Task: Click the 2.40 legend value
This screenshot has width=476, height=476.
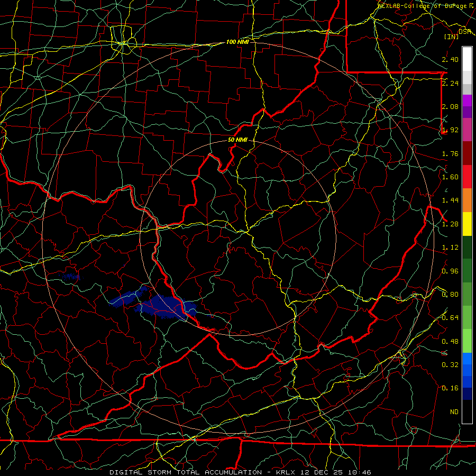Action: [450, 59]
